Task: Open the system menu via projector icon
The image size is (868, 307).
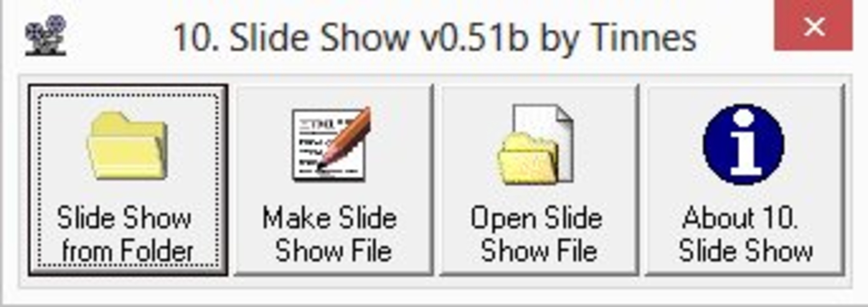Action: click(46, 36)
